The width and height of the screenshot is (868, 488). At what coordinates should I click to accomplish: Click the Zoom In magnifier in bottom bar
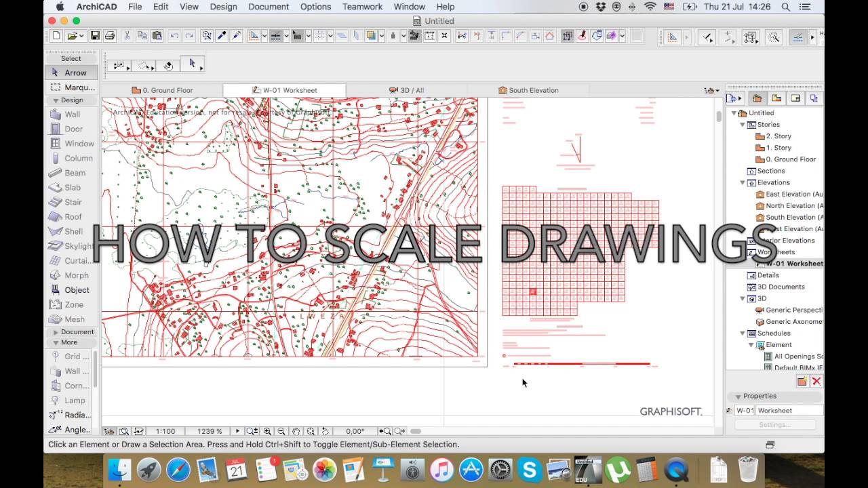[x=267, y=431]
